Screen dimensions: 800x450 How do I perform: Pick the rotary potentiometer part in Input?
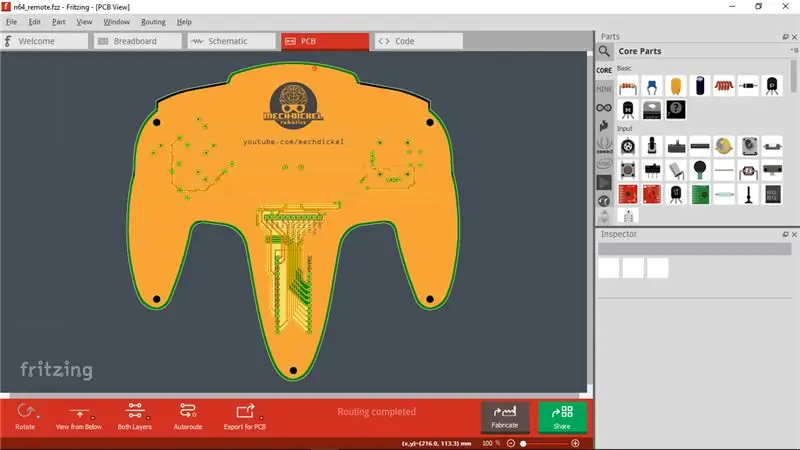click(x=628, y=146)
